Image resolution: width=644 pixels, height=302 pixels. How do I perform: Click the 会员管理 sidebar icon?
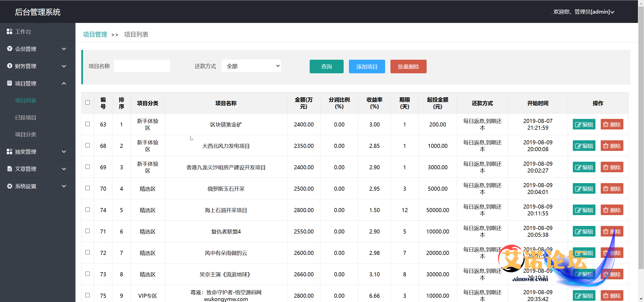(x=10, y=49)
